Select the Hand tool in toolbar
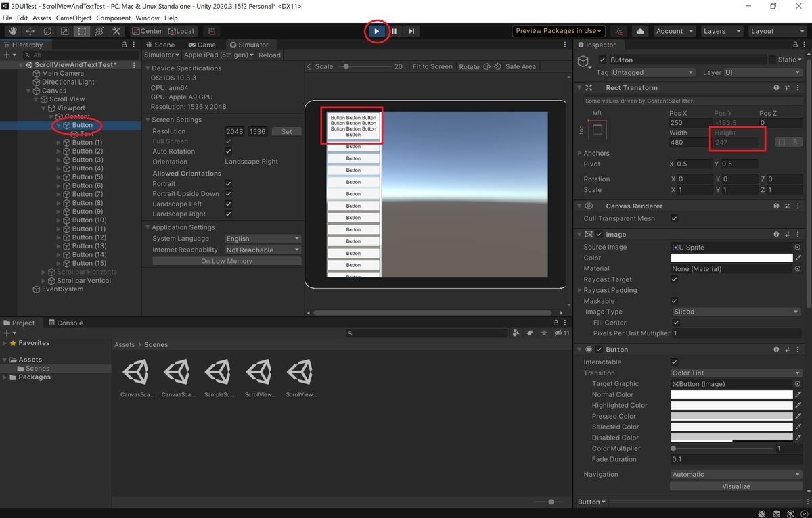This screenshot has height=518, width=812. pos(13,31)
